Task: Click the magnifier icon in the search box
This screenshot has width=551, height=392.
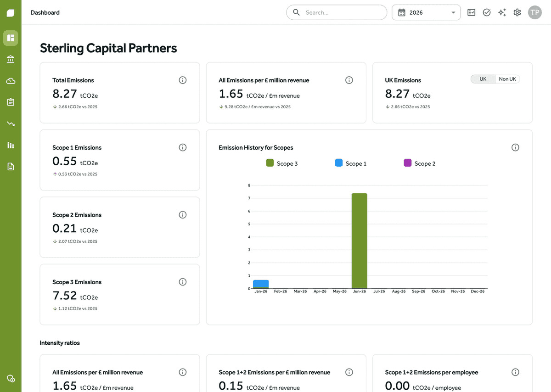Action: [297, 12]
